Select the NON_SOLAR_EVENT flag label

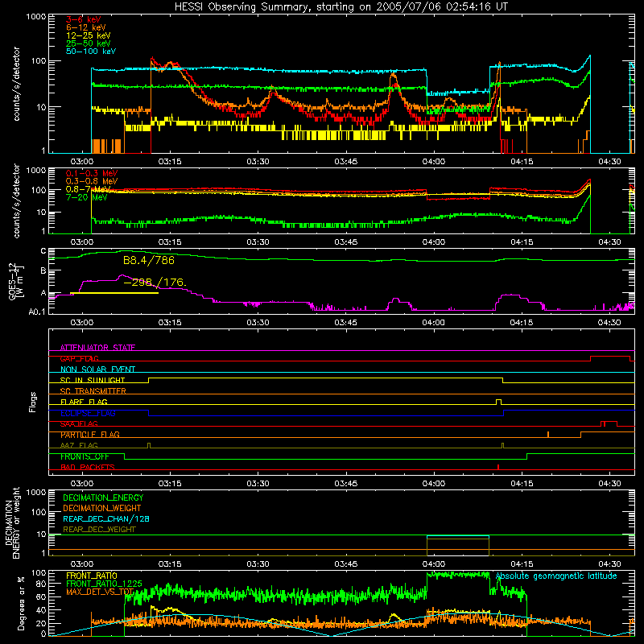97,369
